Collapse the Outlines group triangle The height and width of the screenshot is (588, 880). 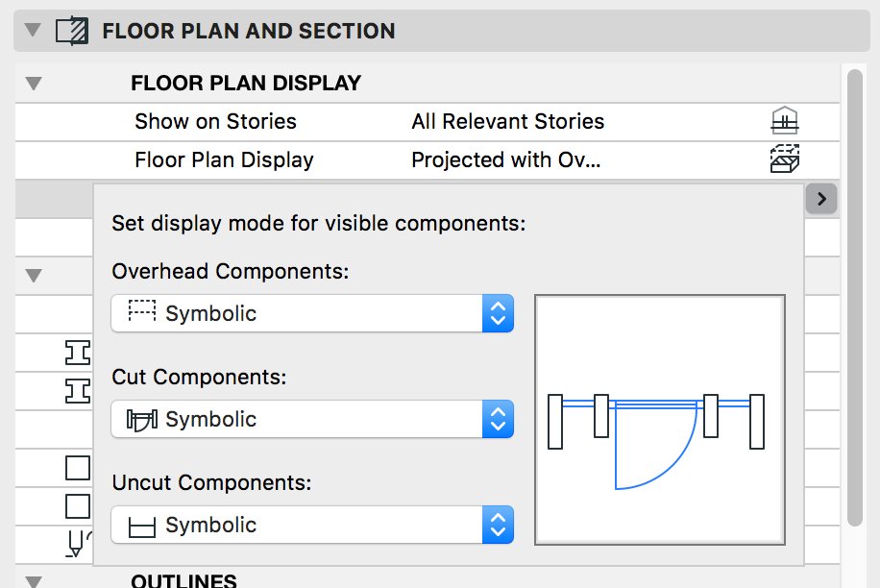coord(34,582)
